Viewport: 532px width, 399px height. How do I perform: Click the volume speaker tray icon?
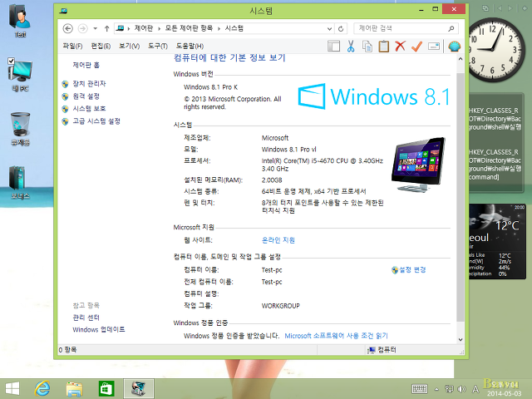click(461, 389)
